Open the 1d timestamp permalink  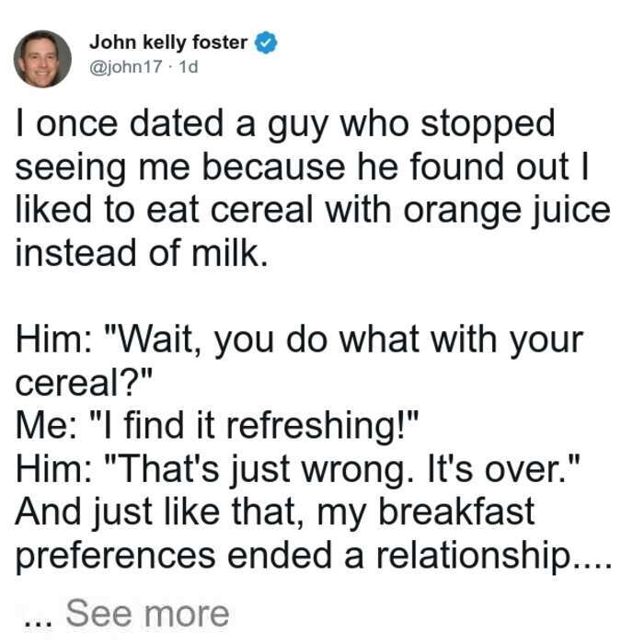[189, 66]
